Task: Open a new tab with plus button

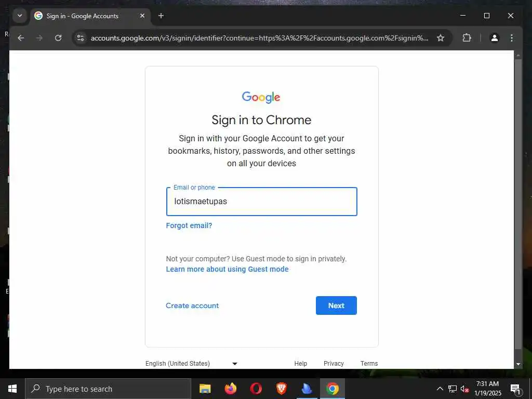Action: (161, 16)
